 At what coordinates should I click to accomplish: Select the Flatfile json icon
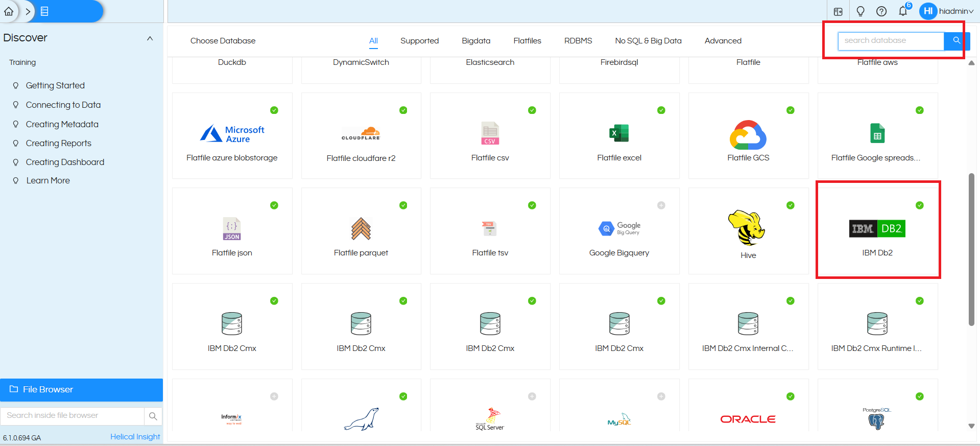(232, 229)
